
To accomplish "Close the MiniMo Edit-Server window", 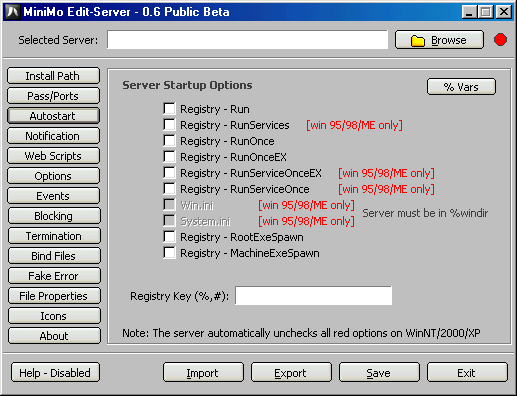I will [x=503, y=12].
